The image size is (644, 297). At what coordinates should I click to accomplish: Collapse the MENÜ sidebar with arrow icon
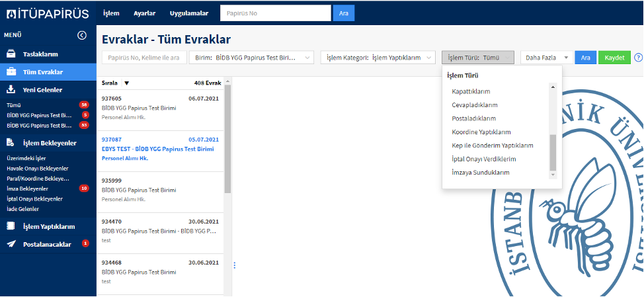pyautogui.click(x=82, y=35)
